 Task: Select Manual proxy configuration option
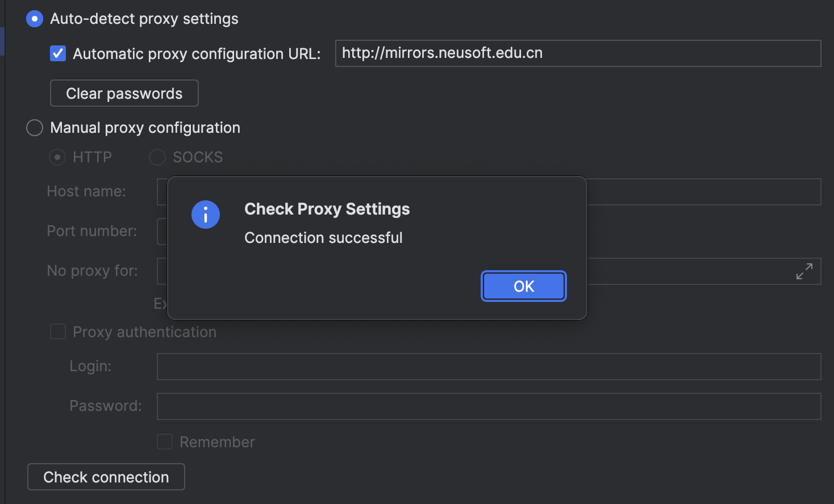35,128
